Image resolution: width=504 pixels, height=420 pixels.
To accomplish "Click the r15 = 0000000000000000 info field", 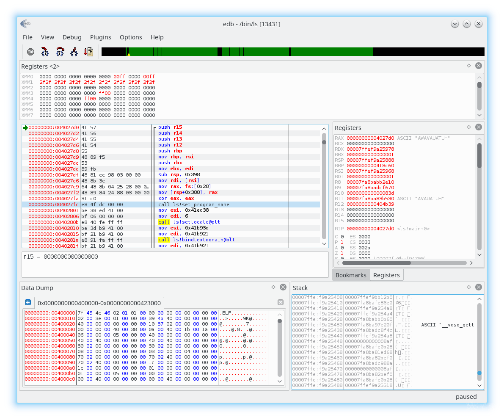I will (175, 264).
